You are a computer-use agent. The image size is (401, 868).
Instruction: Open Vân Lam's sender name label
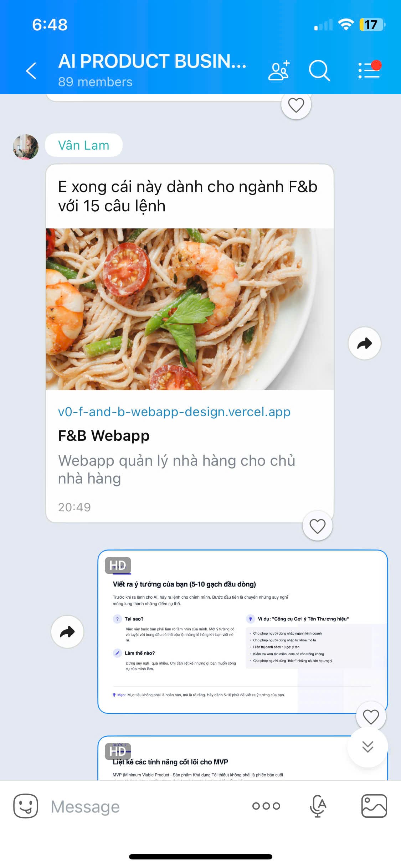(84, 145)
